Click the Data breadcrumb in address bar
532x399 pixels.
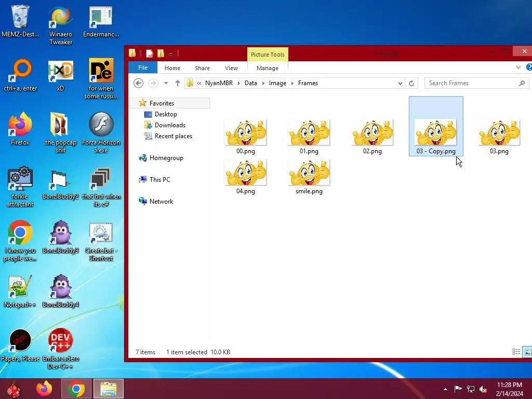tap(251, 83)
